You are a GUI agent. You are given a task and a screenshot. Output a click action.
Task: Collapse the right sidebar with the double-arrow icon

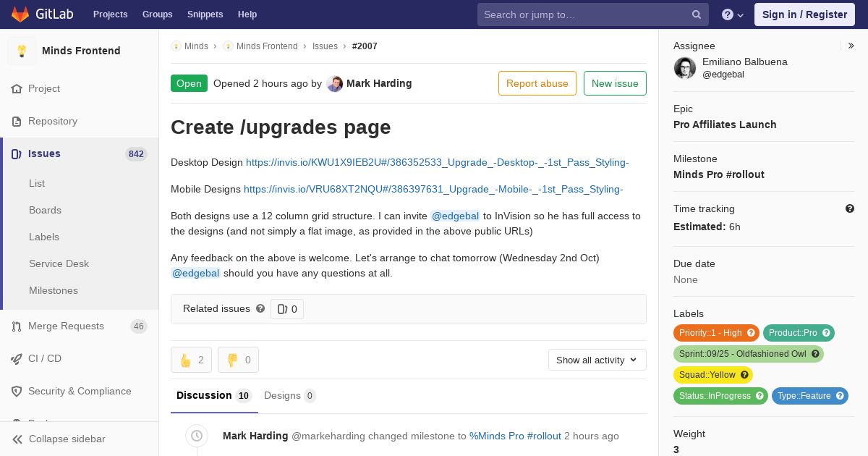click(851, 46)
